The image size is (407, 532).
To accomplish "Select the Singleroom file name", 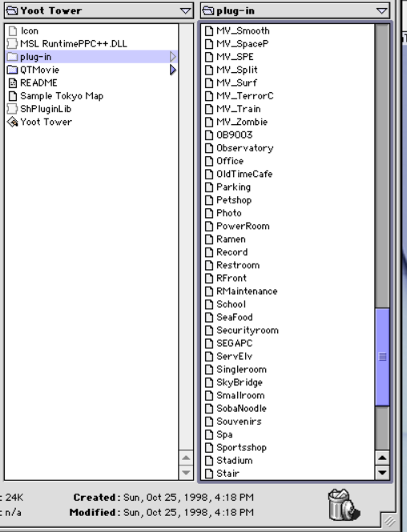I will point(241,369).
